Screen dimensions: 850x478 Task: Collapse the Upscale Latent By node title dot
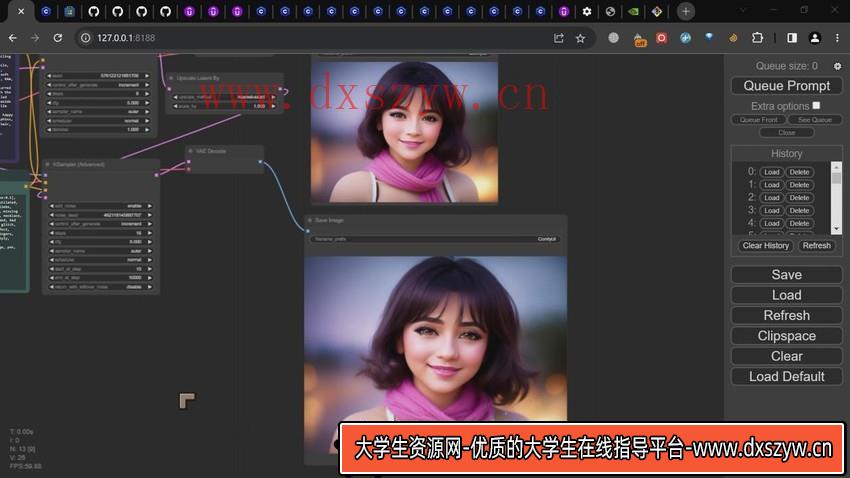coord(171,78)
